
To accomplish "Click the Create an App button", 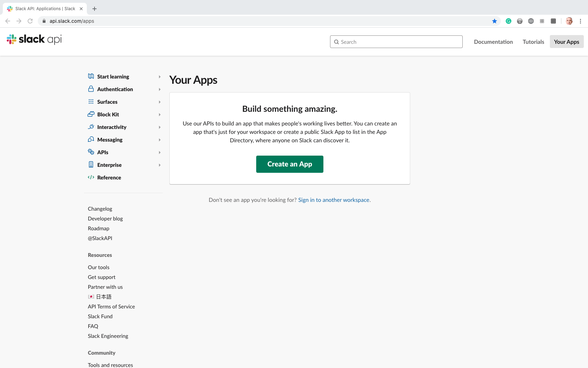I will coord(289,164).
